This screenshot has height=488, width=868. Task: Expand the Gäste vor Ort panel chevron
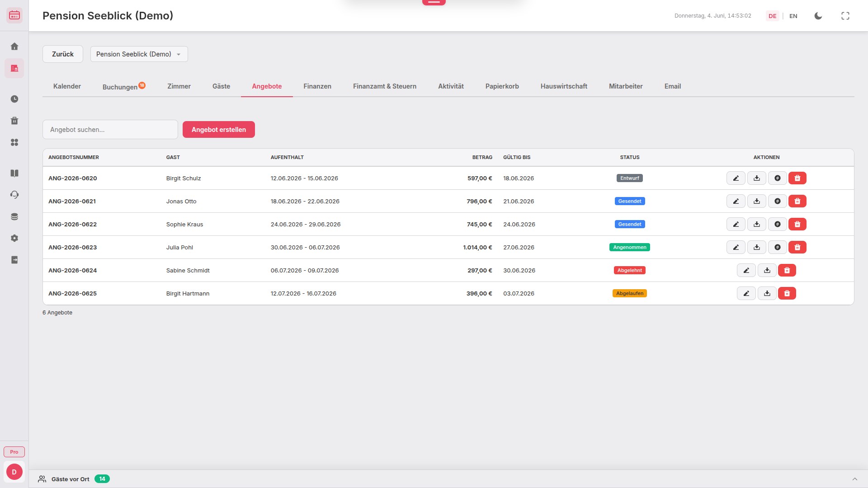point(855,479)
